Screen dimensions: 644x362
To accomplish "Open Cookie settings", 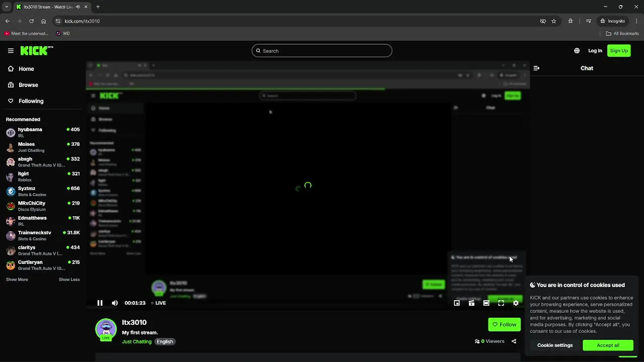I will pos(555,345).
